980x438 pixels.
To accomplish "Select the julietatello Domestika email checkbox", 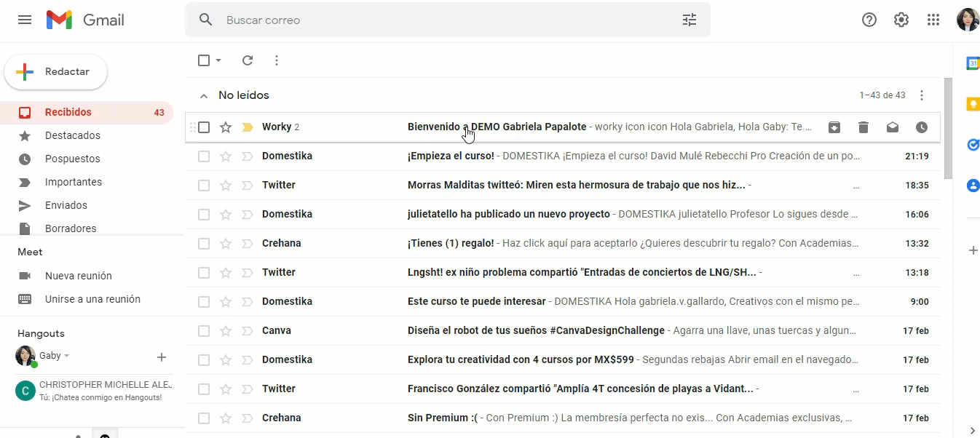I will 204,214.
